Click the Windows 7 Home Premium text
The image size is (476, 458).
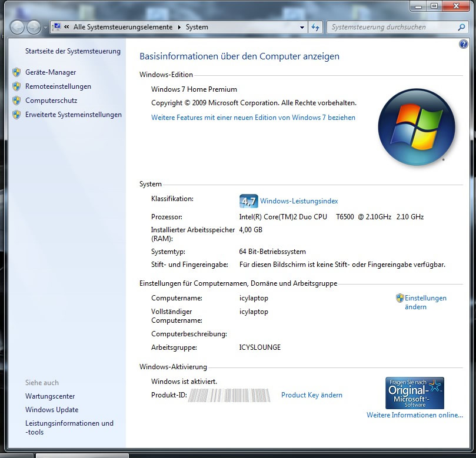point(194,89)
